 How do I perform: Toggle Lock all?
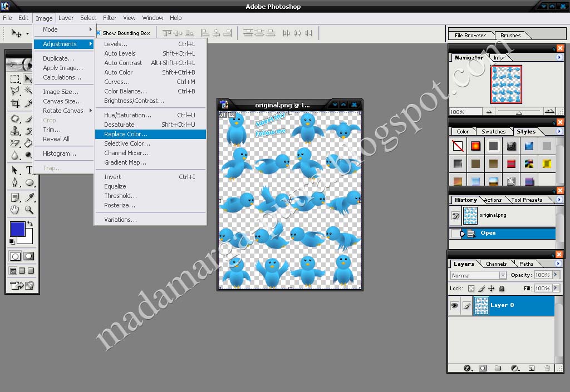pos(502,289)
